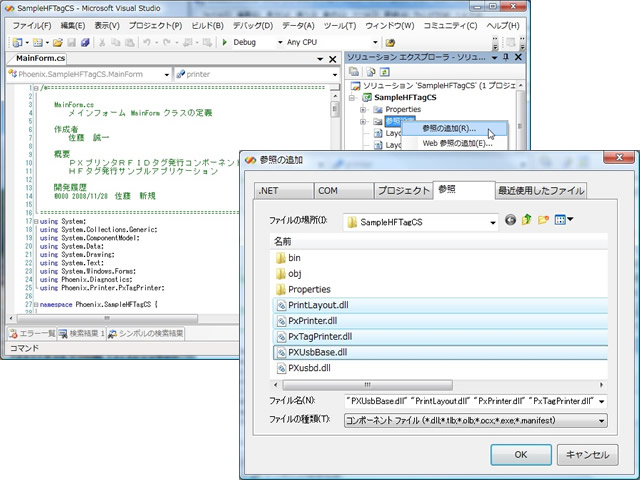Select the PXUsbBase.dll file row

[x=440, y=353]
